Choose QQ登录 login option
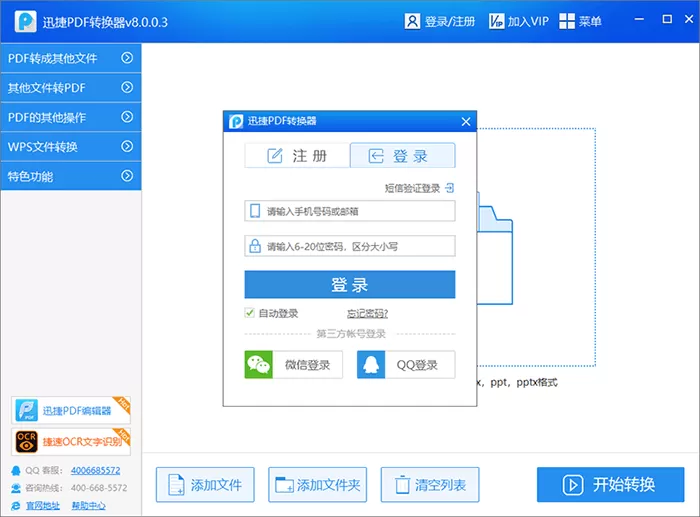Viewport: 700px width, 517px height. point(406,365)
